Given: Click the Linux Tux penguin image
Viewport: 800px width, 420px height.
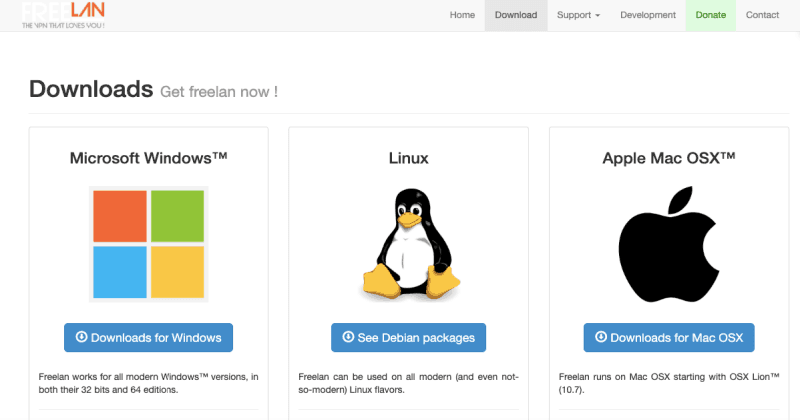Looking at the screenshot, I should [x=411, y=244].
